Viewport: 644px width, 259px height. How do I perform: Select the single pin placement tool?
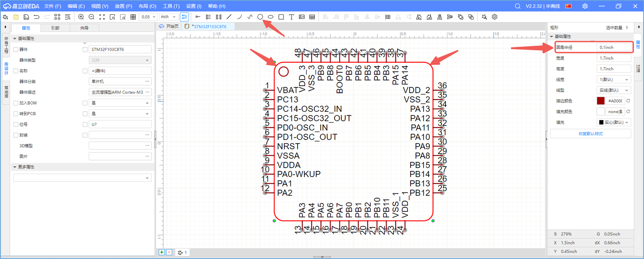[198, 17]
